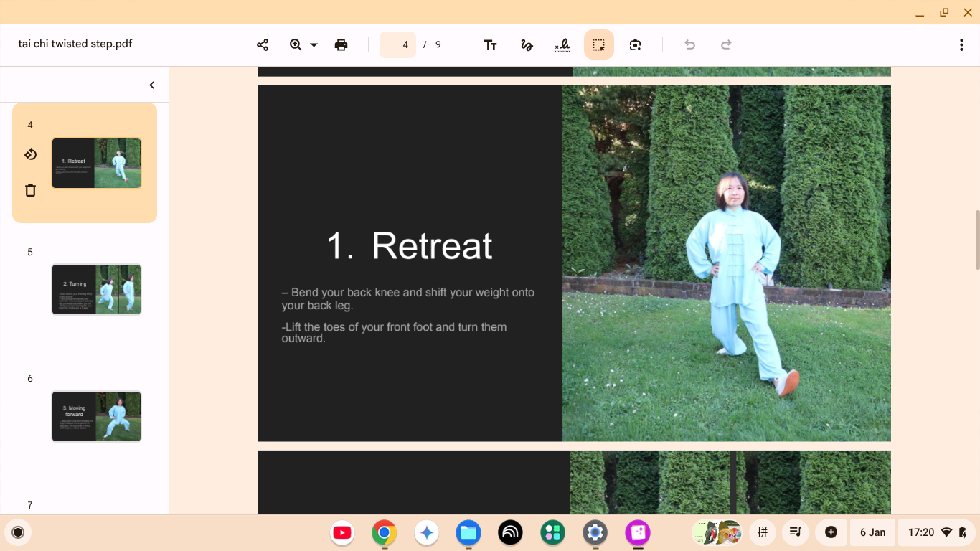Screen dimensions: 980x551
Task: Print the tai chi PDF
Action: pos(341,44)
